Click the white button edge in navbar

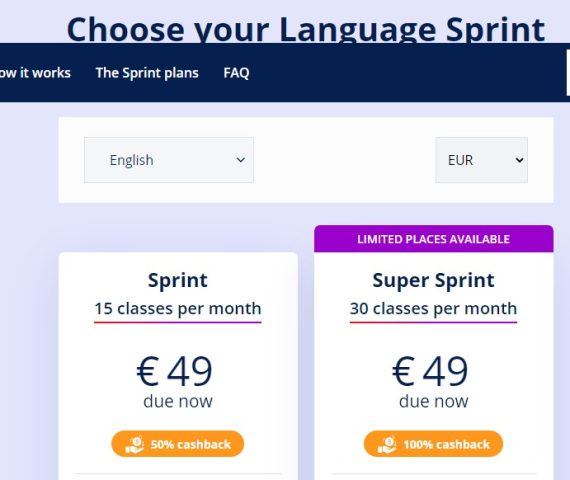pos(568,73)
